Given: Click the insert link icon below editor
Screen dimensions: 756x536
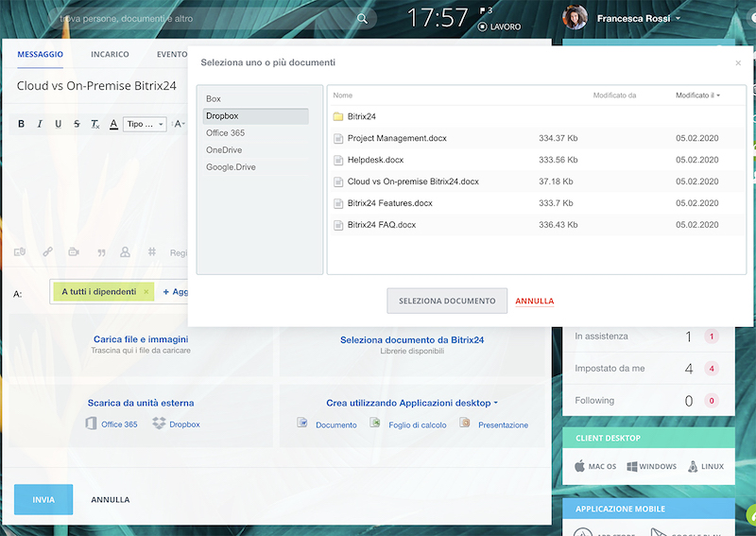Looking at the screenshot, I should click(x=48, y=251).
